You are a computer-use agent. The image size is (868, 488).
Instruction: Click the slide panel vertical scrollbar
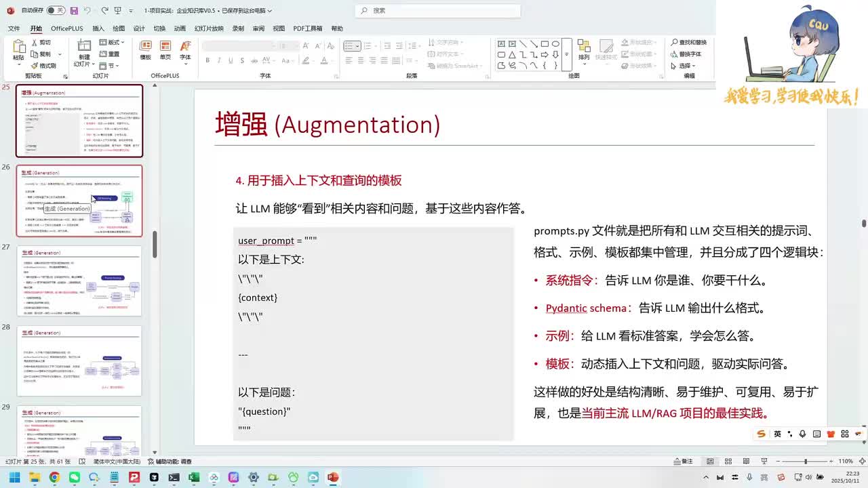pyautogui.click(x=155, y=245)
